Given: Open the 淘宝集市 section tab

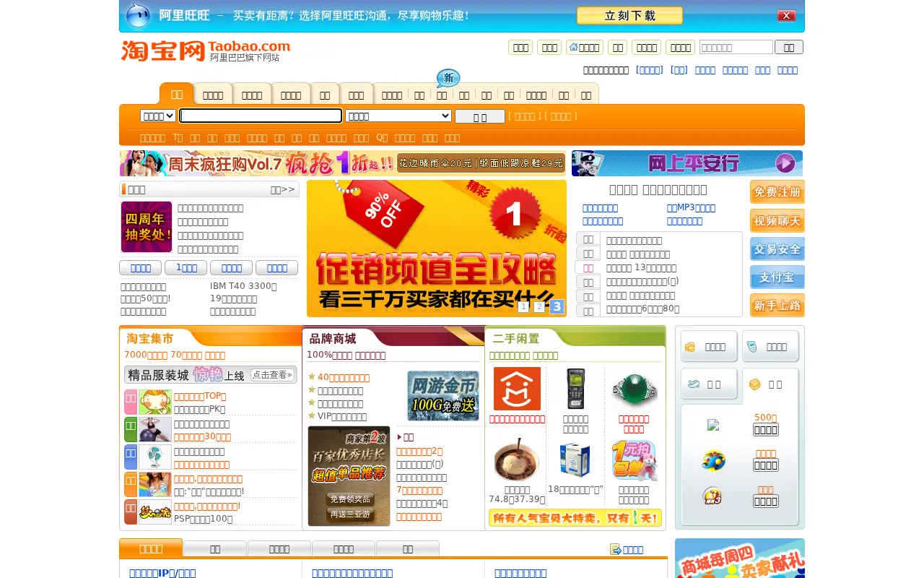Looking at the screenshot, I should click(x=150, y=338).
